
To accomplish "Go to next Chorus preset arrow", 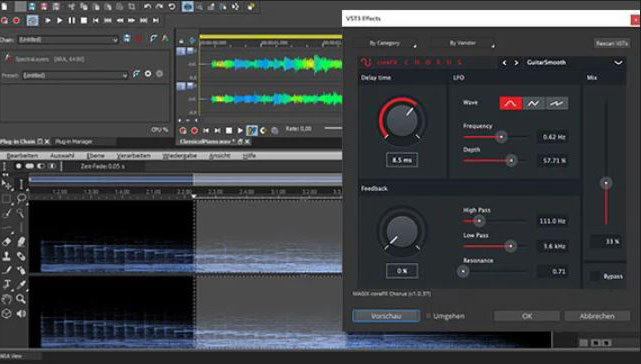I will (x=516, y=63).
